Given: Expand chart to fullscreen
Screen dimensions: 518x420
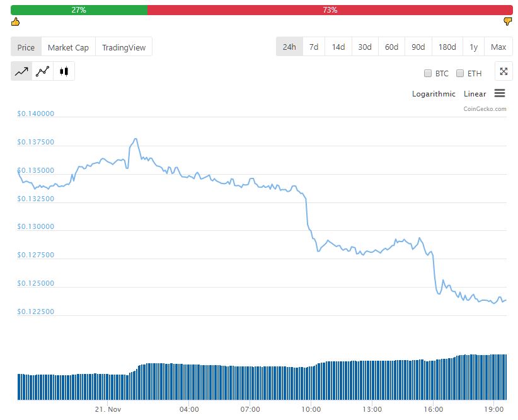Looking at the screenshot, I should point(504,72).
